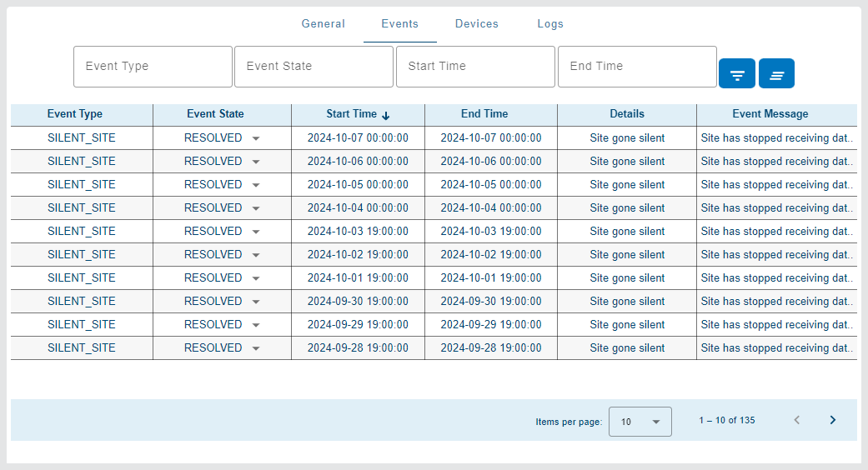Click start time 2024-10-07 00:00:00 cell
This screenshot has width=868, height=470.
coord(359,137)
